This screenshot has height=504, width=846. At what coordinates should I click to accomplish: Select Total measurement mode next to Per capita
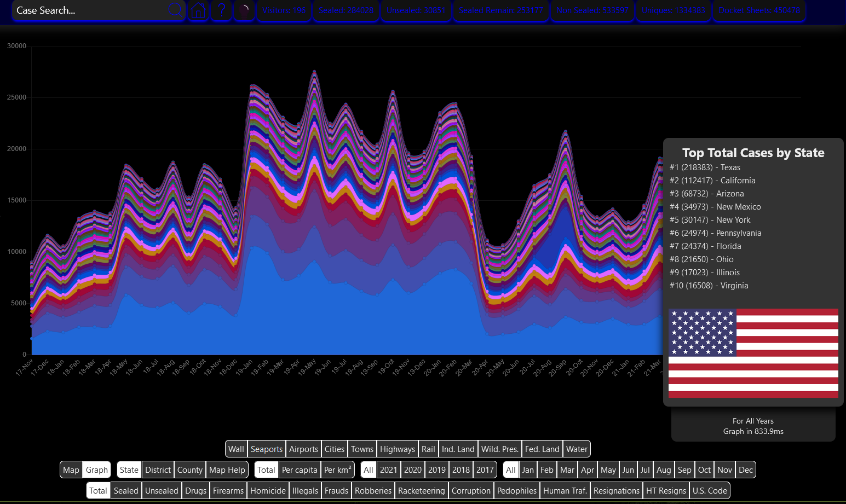pyautogui.click(x=266, y=470)
